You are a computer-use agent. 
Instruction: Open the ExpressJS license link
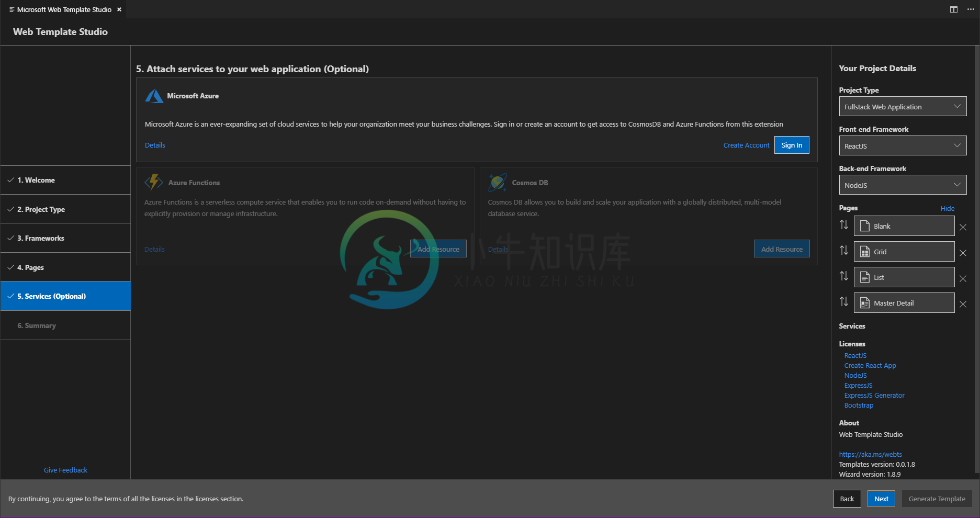pos(858,385)
